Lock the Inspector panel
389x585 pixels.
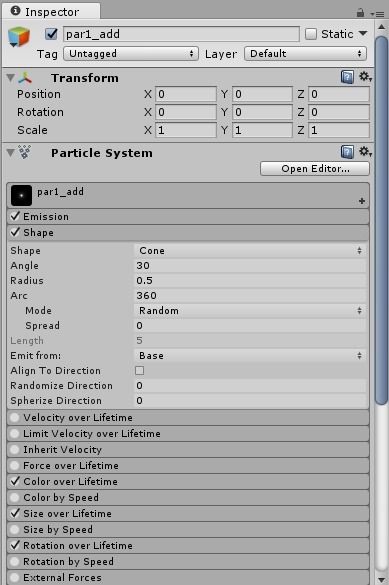pos(360,13)
